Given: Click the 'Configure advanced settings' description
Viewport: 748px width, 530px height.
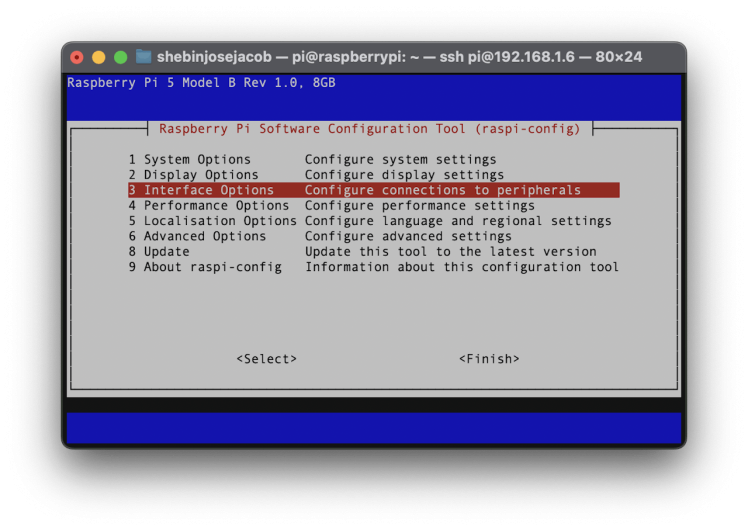Looking at the screenshot, I should click(x=408, y=236).
